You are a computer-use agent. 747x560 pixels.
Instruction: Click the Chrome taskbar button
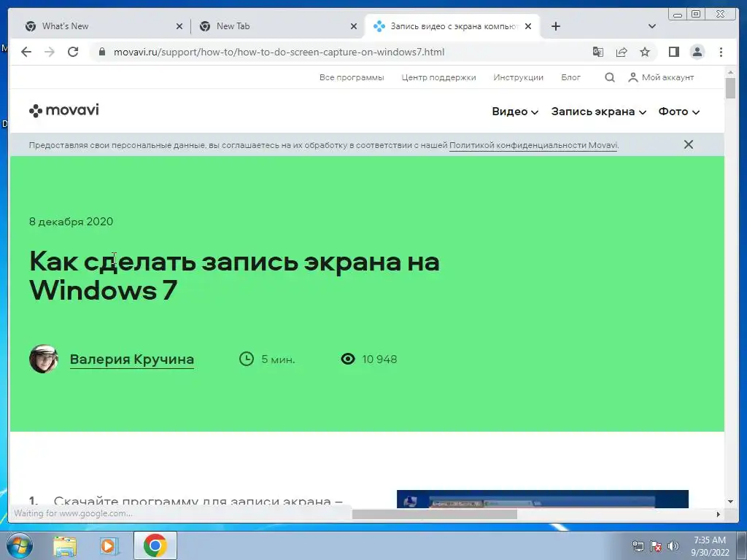pyautogui.click(x=155, y=545)
